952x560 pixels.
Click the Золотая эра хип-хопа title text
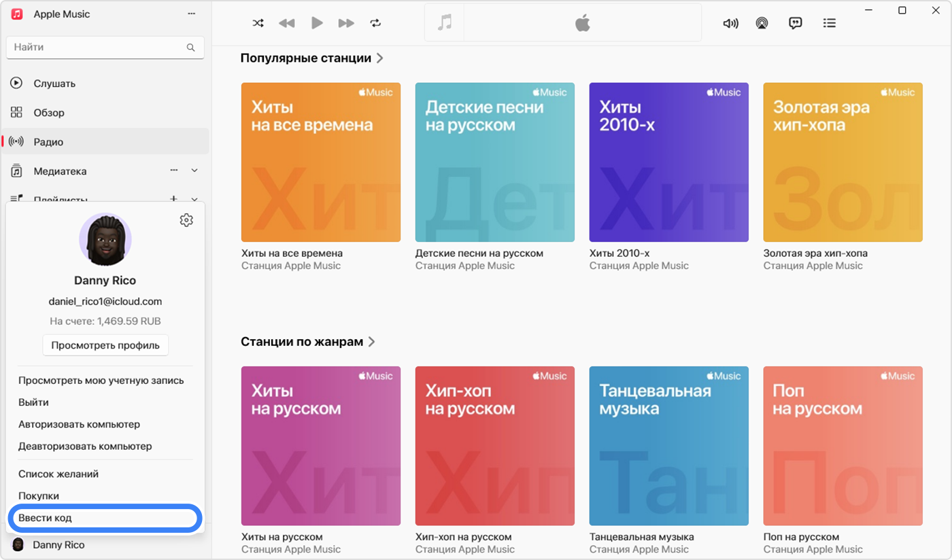(815, 253)
